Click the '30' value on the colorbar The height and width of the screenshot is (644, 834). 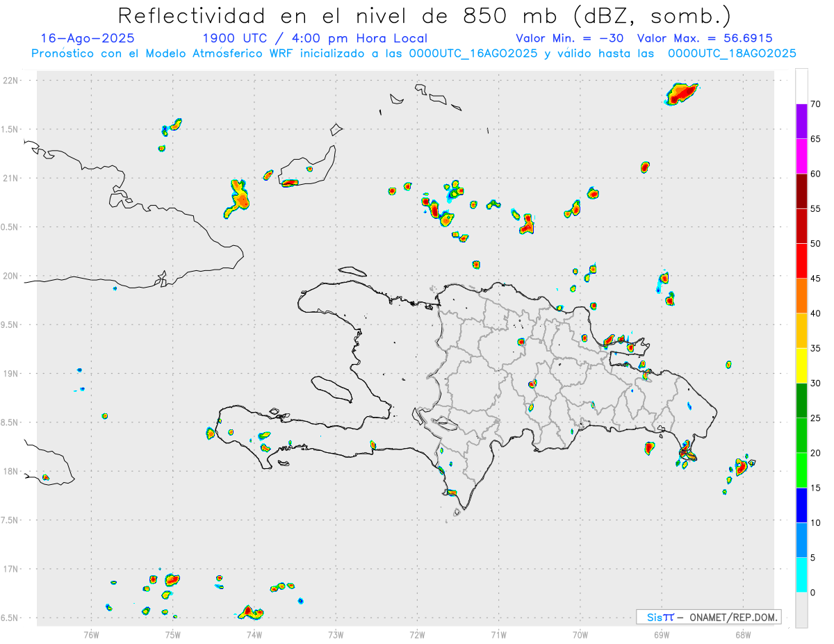(x=815, y=383)
